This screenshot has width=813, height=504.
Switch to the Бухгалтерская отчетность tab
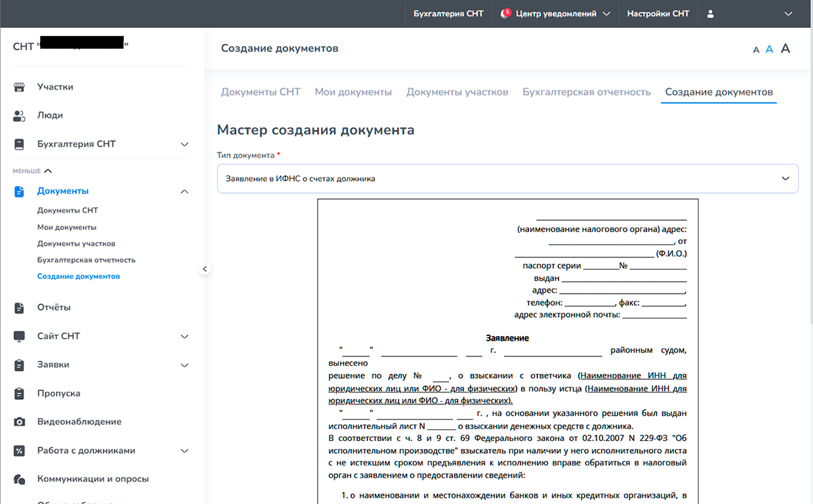coord(587,92)
